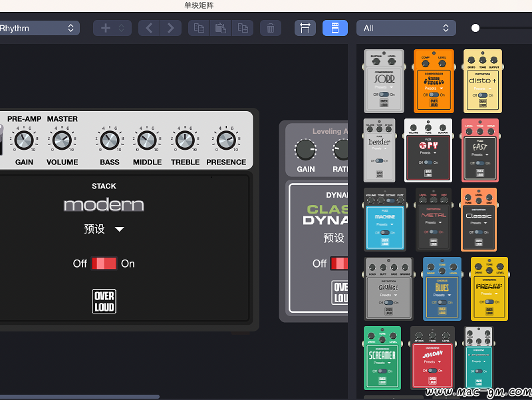Screen dimensions: 532x400
Task: Select the OPY fuzz pedal
Action: [x=428, y=150]
